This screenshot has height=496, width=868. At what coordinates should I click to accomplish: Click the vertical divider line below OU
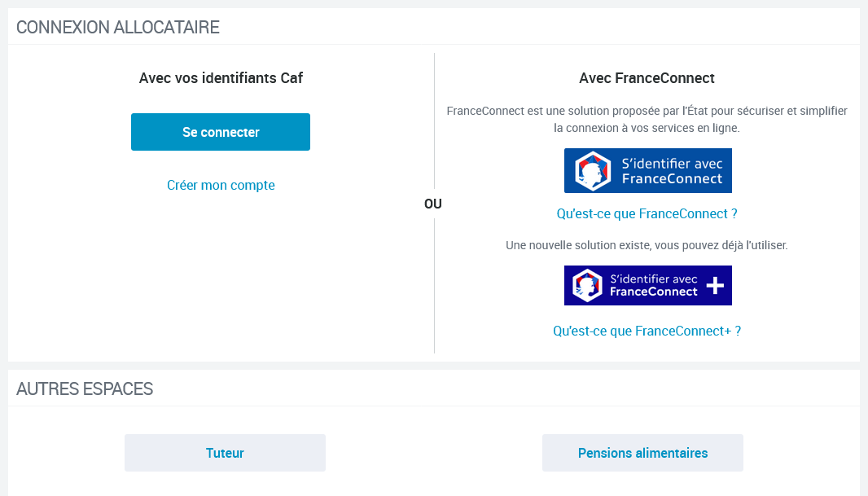[x=435, y=286]
